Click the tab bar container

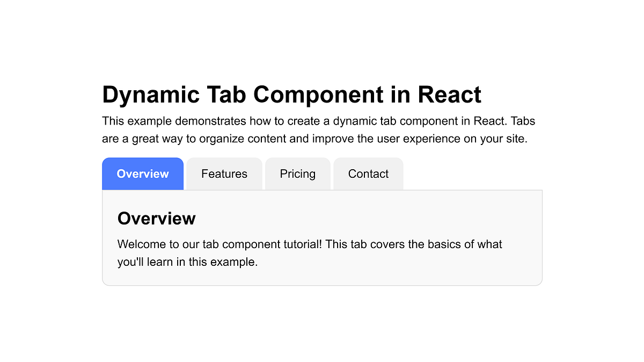click(252, 173)
